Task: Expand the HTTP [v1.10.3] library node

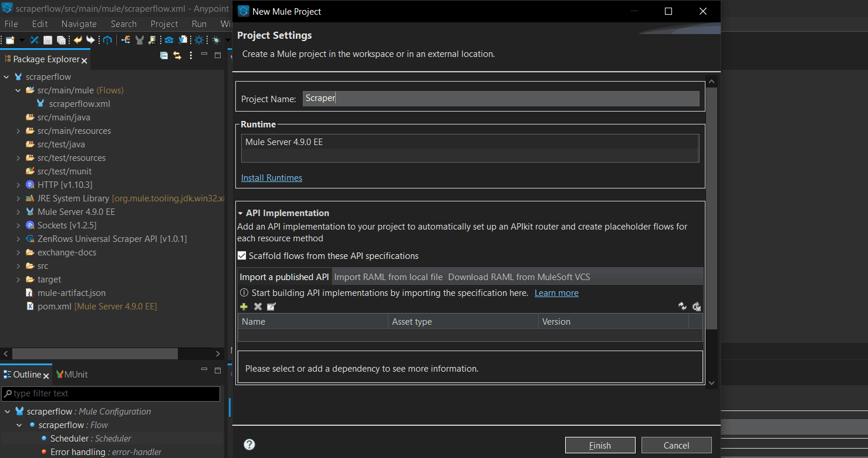Action: [x=18, y=185]
